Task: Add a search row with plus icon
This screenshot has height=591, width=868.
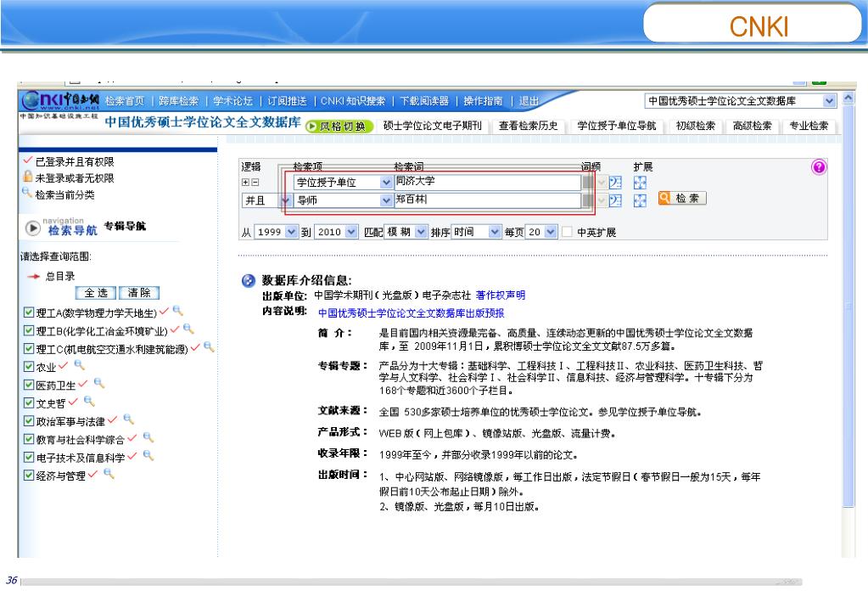Action: pyautogui.click(x=245, y=183)
